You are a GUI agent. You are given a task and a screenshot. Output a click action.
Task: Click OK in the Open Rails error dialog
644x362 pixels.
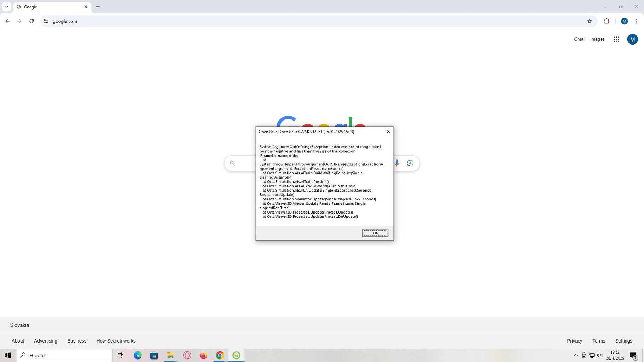pos(375,233)
